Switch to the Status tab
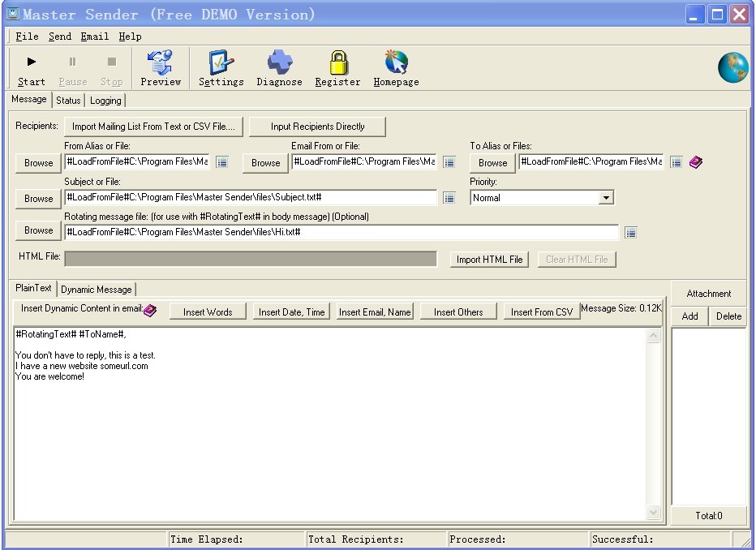756x550 pixels. tap(68, 101)
